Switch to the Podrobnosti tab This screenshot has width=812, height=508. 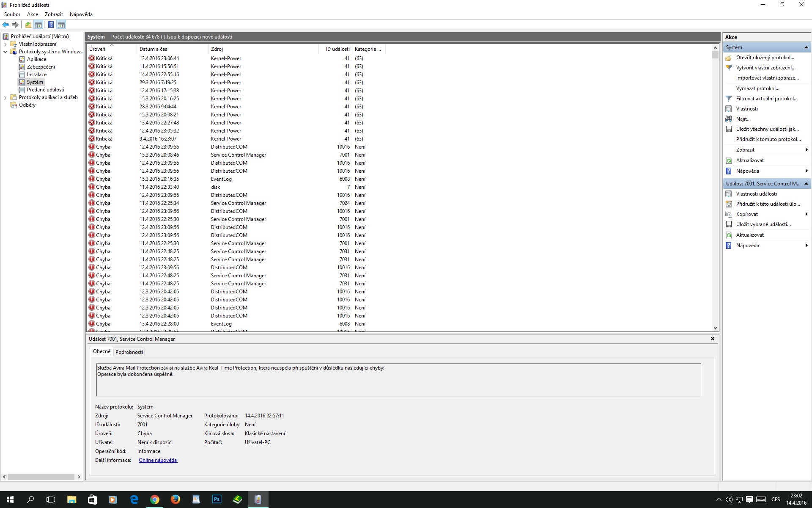pos(129,352)
